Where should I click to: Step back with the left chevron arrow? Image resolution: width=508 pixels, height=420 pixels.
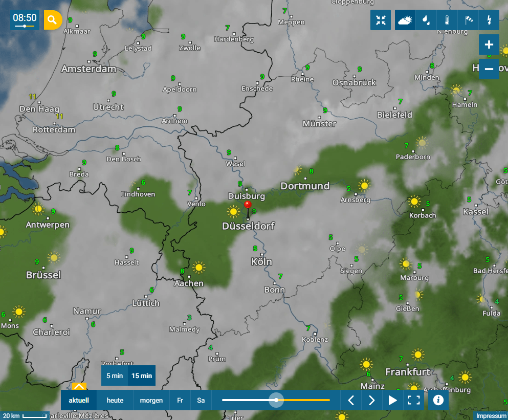(x=351, y=401)
